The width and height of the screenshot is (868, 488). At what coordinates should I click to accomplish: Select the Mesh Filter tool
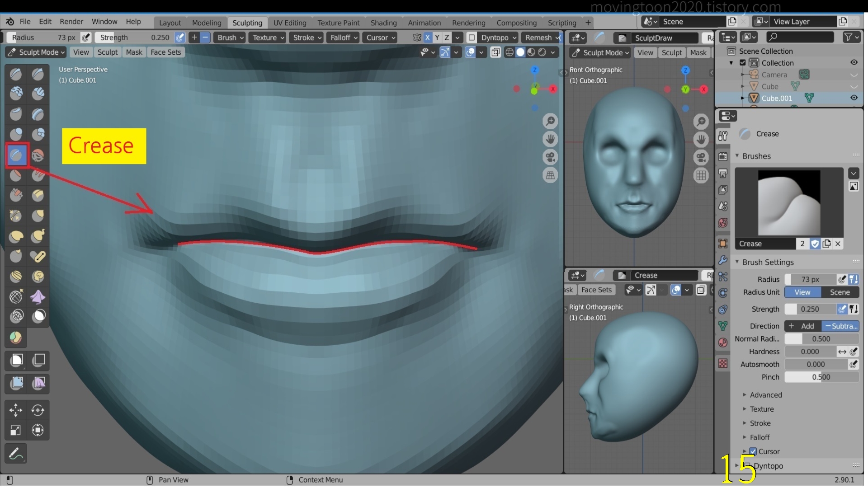pos(16,384)
